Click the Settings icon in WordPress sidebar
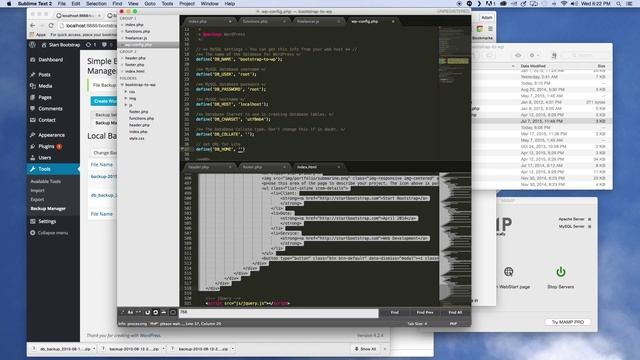The width and height of the screenshot is (640, 360). pos(33,221)
